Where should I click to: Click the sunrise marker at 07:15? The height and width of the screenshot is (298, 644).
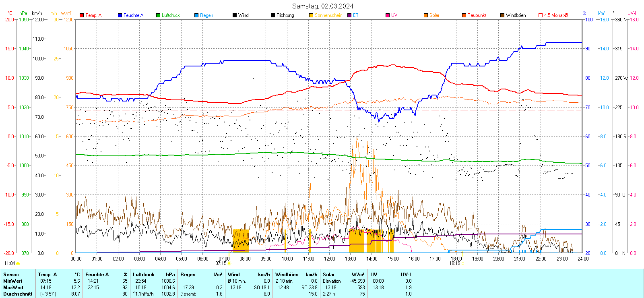(x=229, y=263)
